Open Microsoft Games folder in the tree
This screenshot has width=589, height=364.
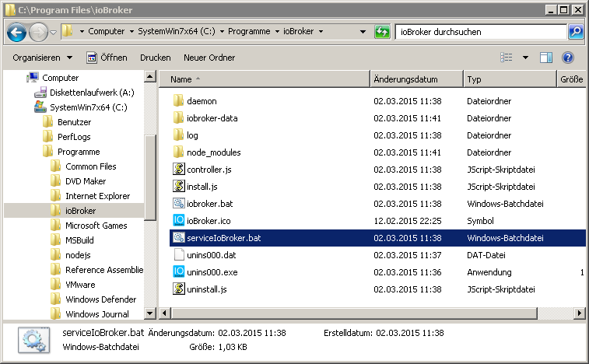point(96,226)
